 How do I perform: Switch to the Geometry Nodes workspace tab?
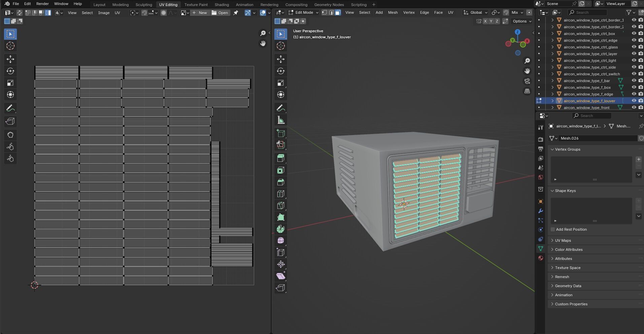[329, 5]
